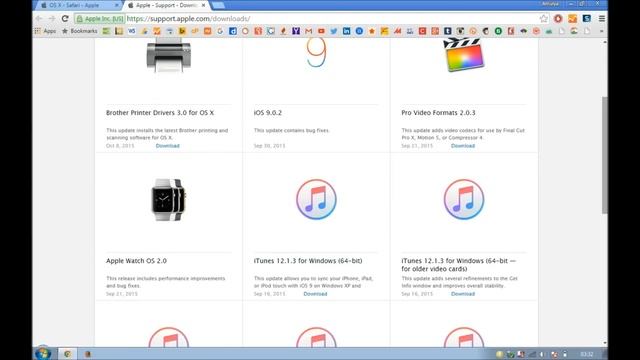Show more bookmarks with overflow chevron

point(601,31)
